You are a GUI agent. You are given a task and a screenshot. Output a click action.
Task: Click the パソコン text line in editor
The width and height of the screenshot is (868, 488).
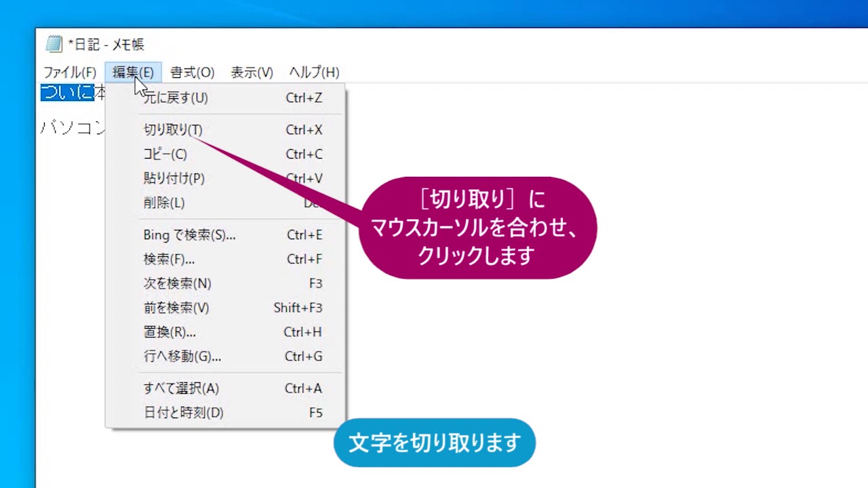(73, 127)
